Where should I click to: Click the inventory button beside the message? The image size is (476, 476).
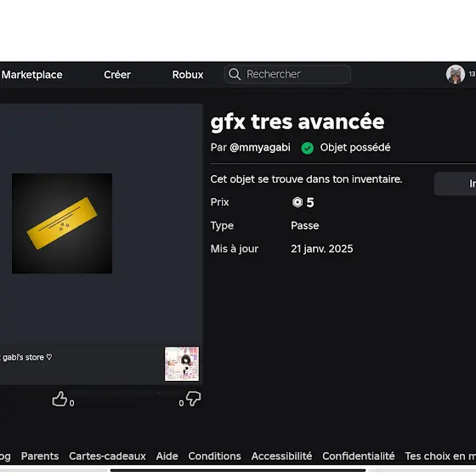point(455,184)
